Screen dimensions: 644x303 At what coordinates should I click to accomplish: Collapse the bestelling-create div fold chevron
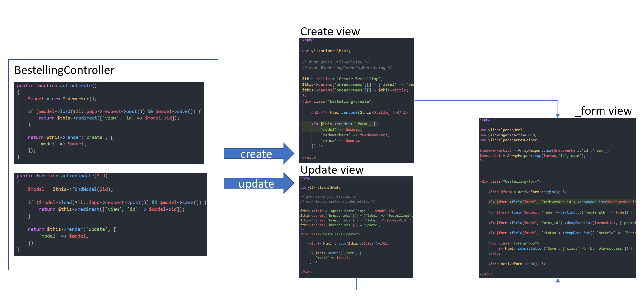pyautogui.click(x=300, y=102)
